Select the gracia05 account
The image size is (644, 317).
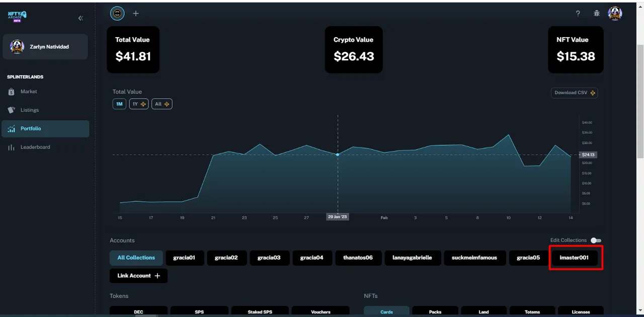tap(528, 258)
